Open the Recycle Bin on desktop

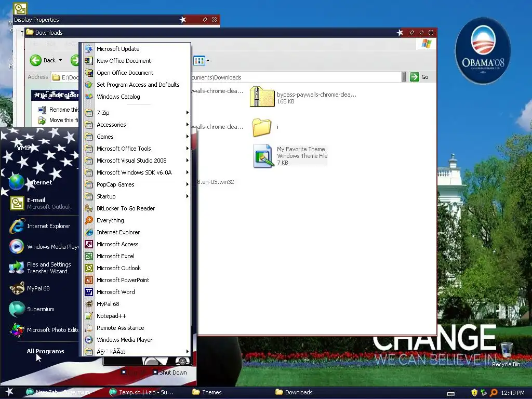point(506,354)
